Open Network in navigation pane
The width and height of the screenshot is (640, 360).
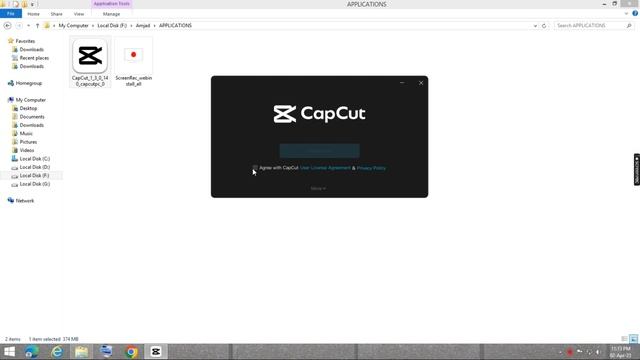24,201
